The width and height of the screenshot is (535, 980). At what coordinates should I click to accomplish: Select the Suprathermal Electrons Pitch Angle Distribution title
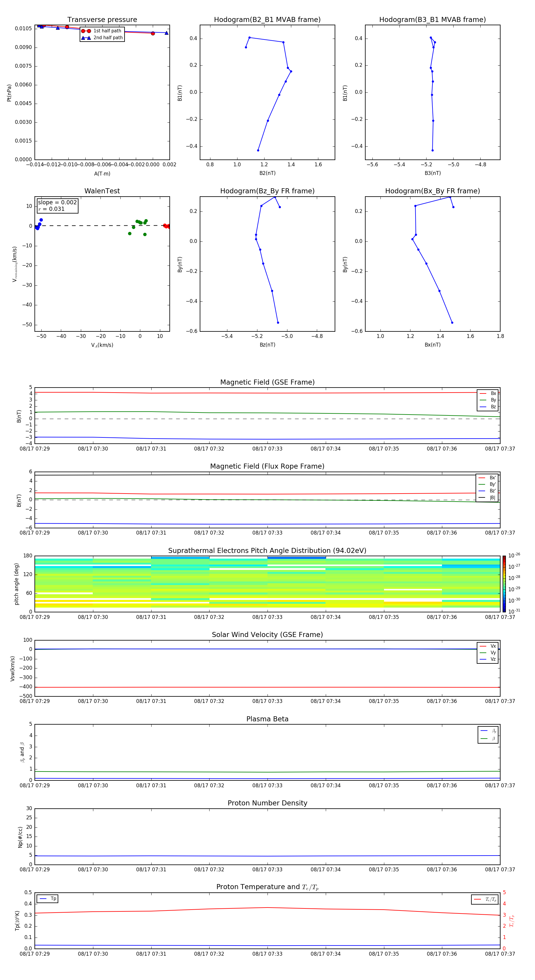coord(267,551)
